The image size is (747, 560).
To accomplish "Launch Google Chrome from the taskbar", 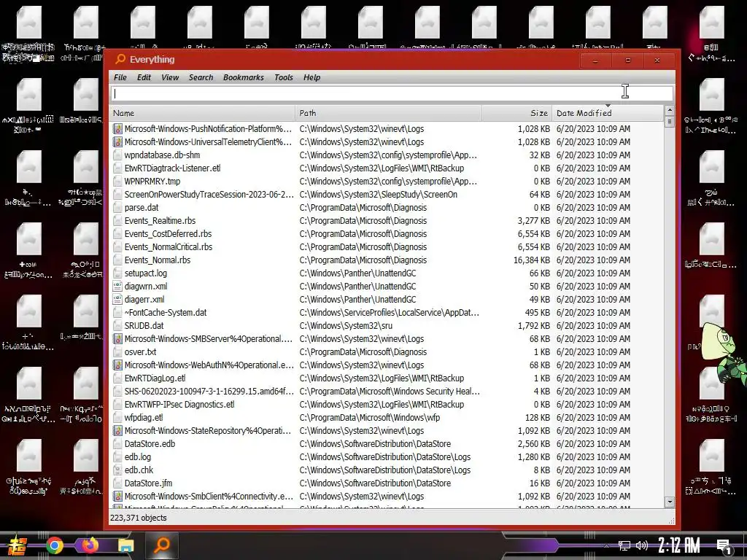I will pyautogui.click(x=54, y=545).
